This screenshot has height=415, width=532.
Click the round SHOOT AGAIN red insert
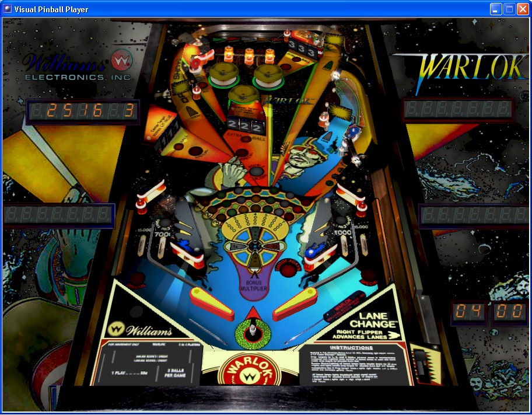pos(288,270)
